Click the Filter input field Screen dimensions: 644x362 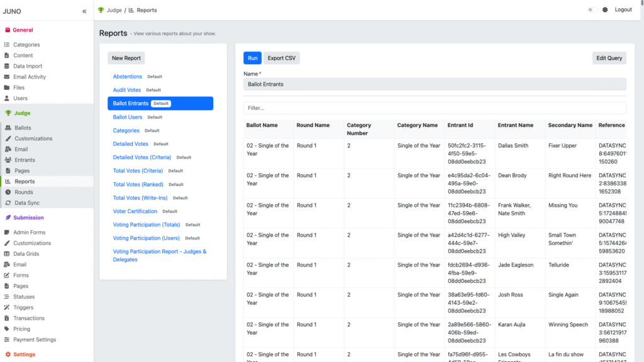[x=435, y=108]
